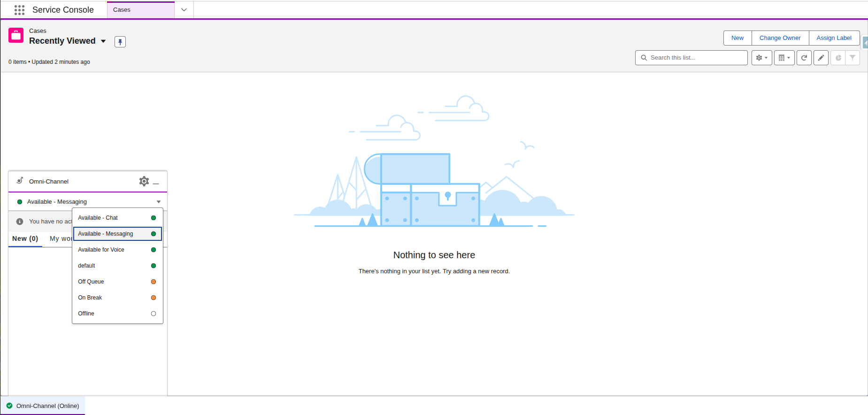Click the pencil edit list icon
868x415 pixels.
821,58
